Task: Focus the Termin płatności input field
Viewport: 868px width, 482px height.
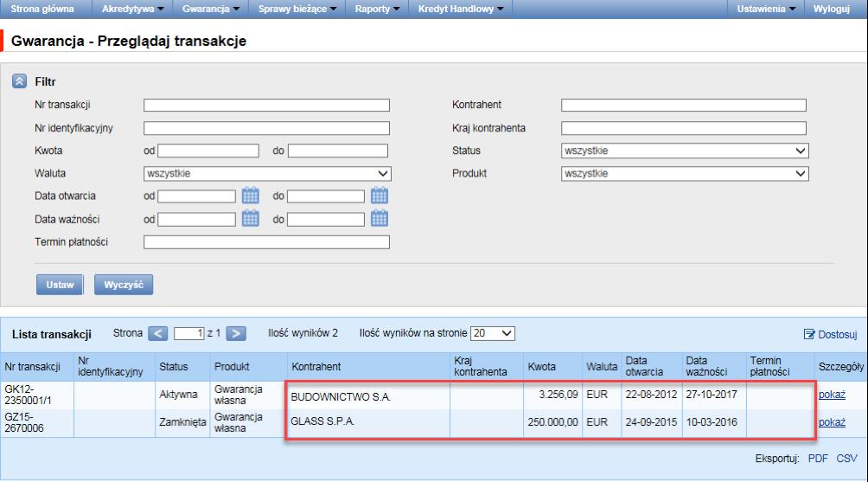Action: pyautogui.click(x=267, y=242)
